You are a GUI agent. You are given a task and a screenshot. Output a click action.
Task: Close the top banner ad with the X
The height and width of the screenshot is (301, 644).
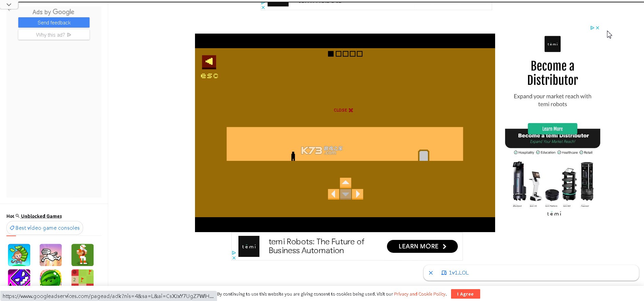click(263, 7)
